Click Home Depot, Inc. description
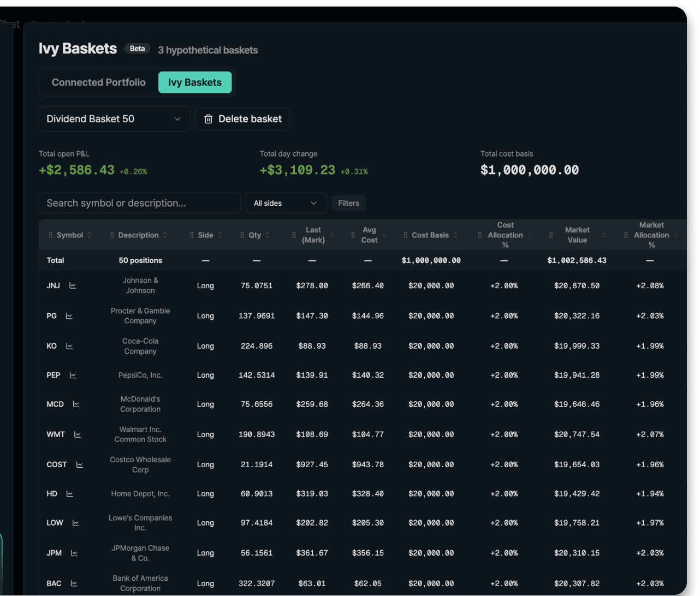The width and height of the screenshot is (700, 596). click(x=140, y=494)
